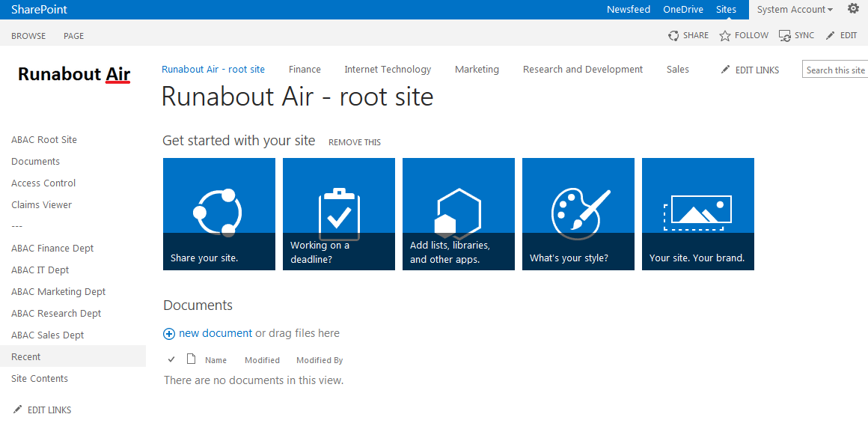Open the Sales navigation link
The image size is (868, 432).
click(678, 69)
